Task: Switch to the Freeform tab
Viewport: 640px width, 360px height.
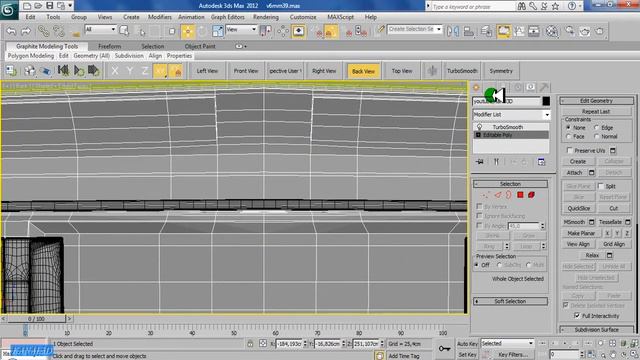Action: point(109,47)
